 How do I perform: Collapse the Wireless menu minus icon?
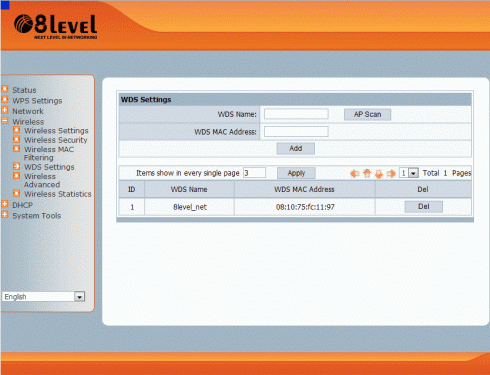(5, 121)
